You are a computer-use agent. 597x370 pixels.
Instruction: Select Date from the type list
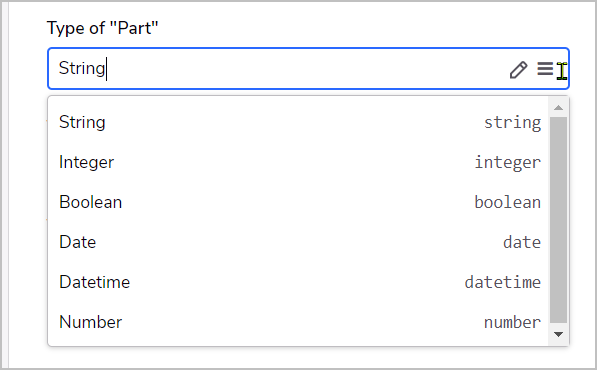pyautogui.click(x=298, y=242)
